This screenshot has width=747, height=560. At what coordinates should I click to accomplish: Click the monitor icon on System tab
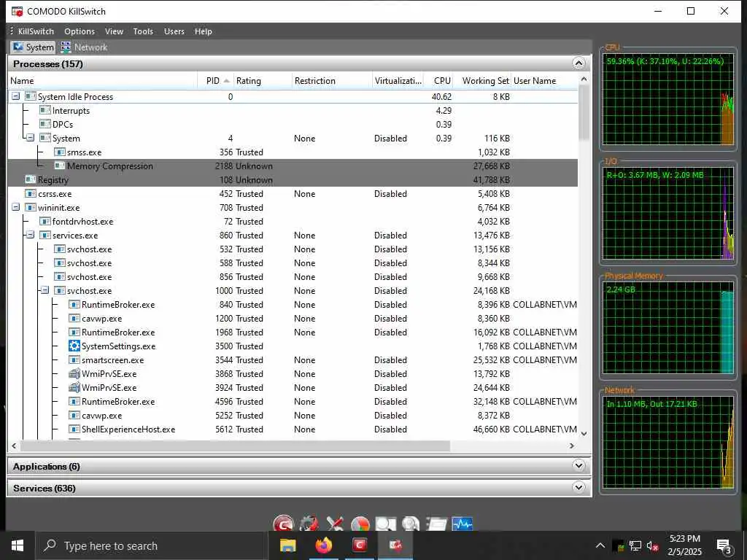pos(18,47)
